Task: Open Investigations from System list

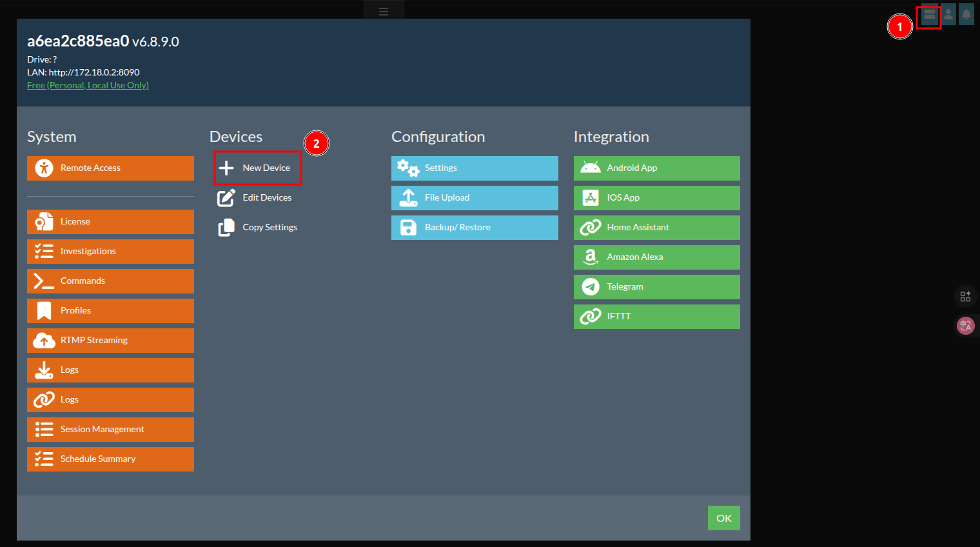Action: tap(110, 252)
